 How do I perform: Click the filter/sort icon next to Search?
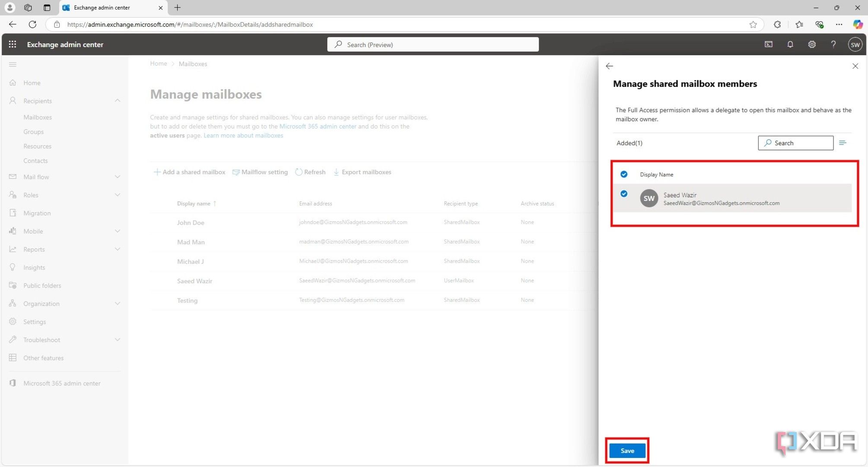click(x=843, y=143)
